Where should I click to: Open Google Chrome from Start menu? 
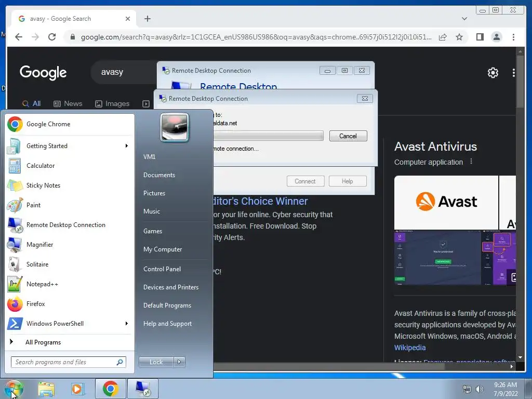(x=70, y=124)
